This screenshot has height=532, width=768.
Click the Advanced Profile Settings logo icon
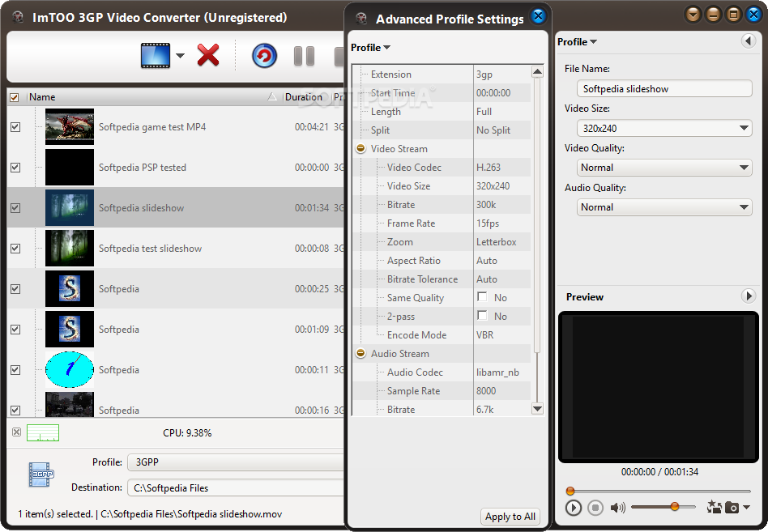tap(361, 19)
